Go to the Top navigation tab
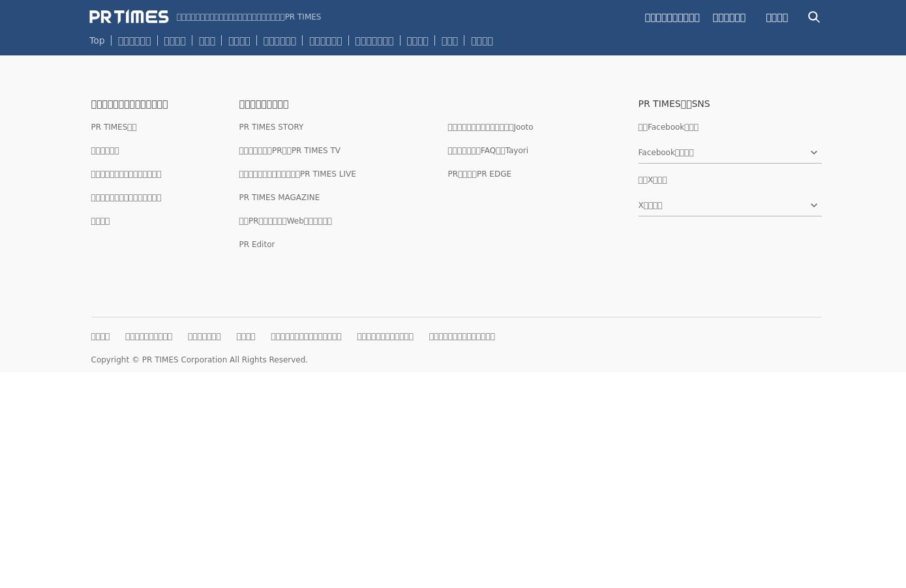This screenshot has height=588, width=906. point(97,40)
